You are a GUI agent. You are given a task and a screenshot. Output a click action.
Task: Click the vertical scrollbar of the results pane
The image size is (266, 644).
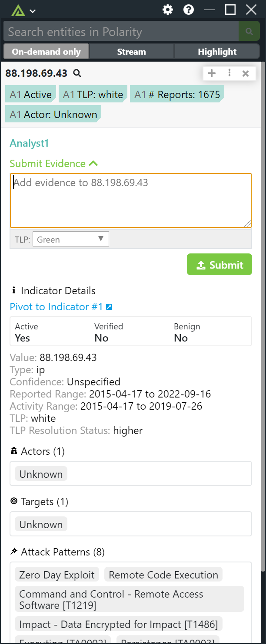pos(263,317)
